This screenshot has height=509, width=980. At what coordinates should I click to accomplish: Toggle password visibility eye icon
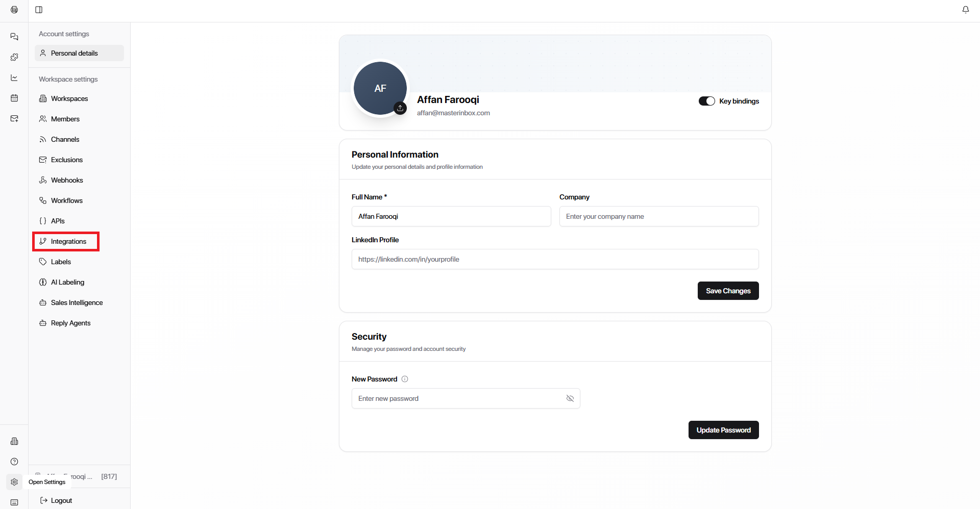(x=570, y=398)
